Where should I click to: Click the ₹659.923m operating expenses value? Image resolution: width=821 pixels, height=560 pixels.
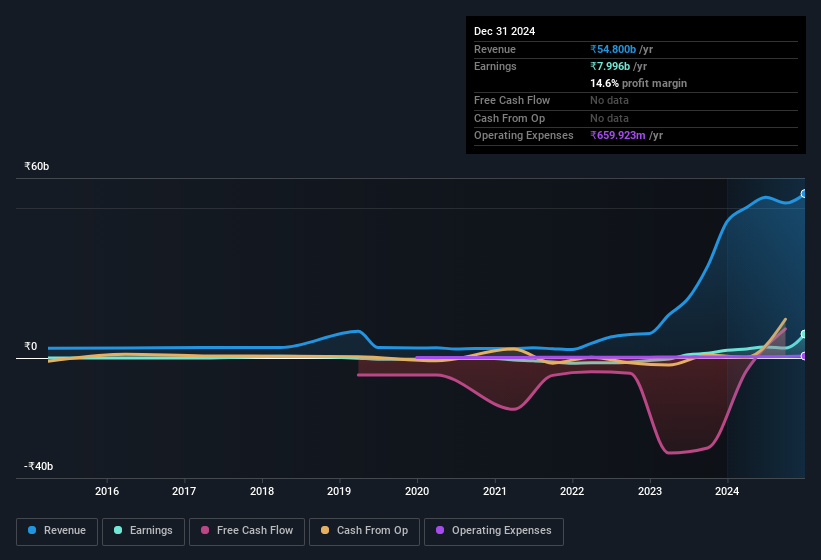617,135
